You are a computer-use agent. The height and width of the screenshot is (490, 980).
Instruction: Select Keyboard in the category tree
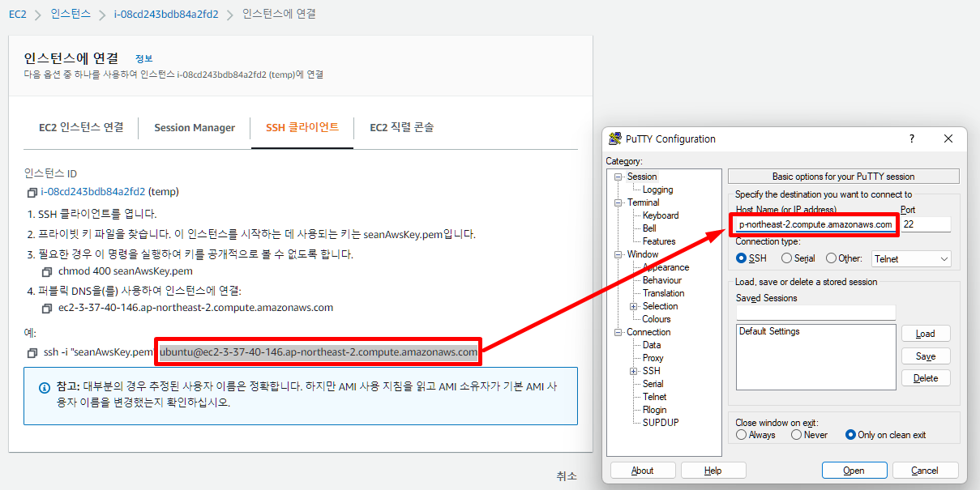click(661, 215)
